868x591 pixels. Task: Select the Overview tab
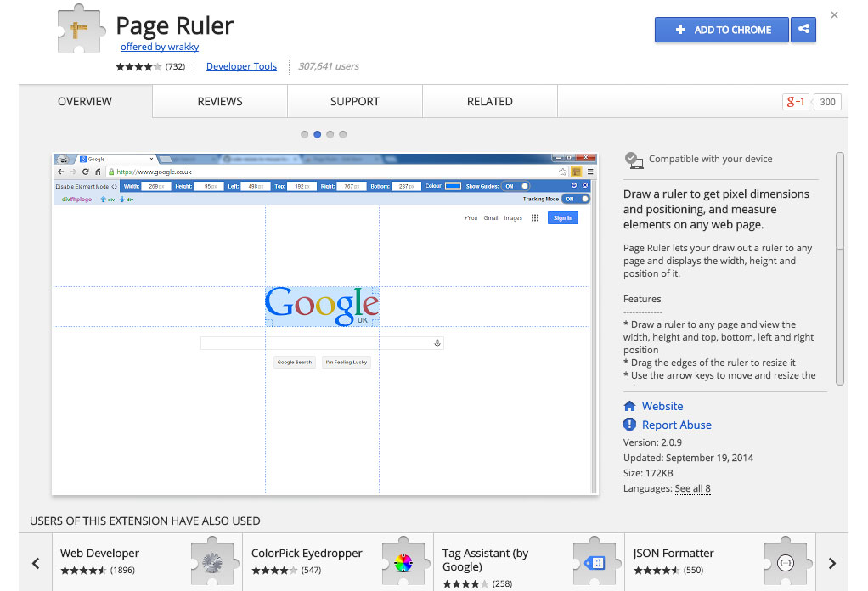pos(85,101)
